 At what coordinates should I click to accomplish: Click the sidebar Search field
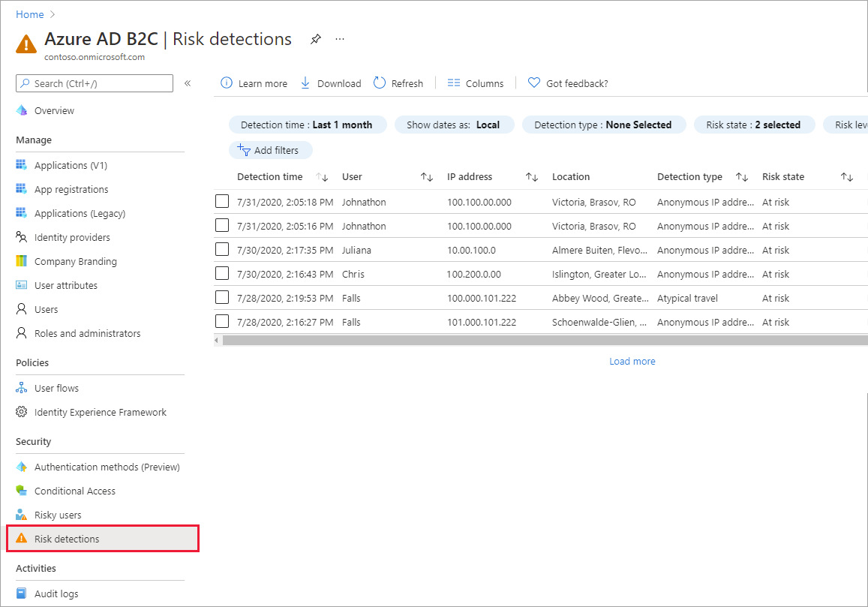click(94, 83)
